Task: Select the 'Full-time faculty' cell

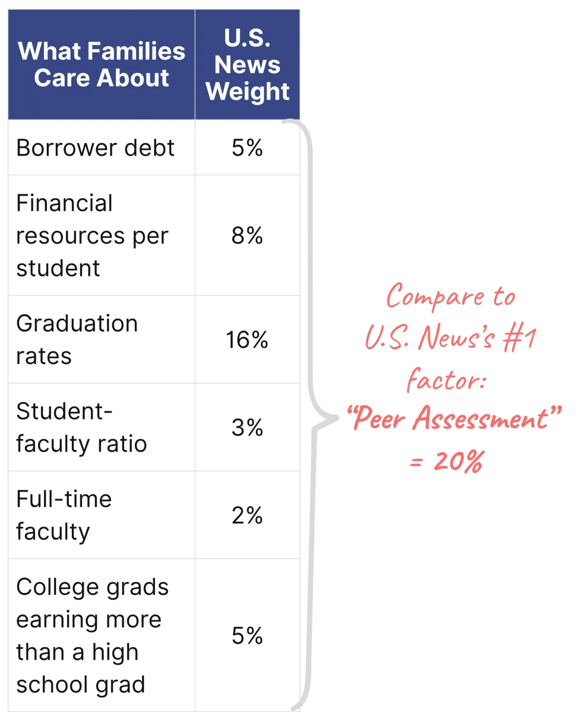Action: point(63,515)
